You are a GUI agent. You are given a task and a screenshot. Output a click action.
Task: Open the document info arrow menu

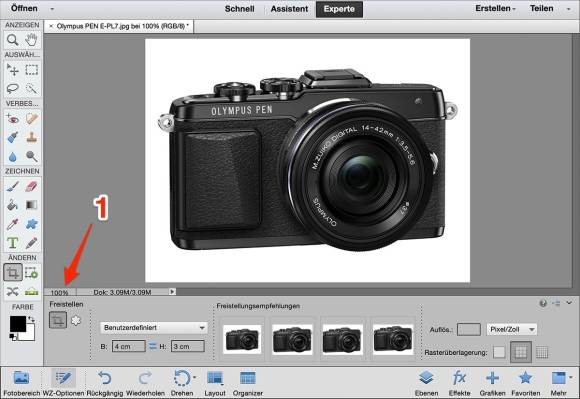coord(172,292)
